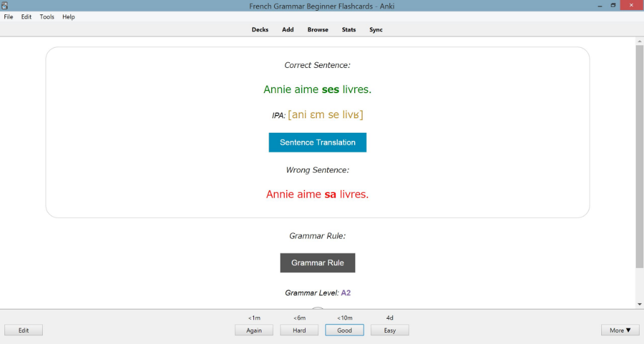
Task: Click the IPA transcription text
Action: click(x=326, y=114)
